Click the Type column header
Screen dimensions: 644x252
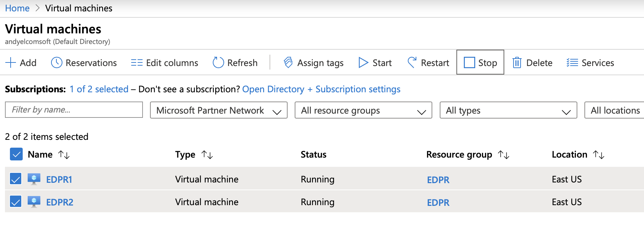(185, 155)
